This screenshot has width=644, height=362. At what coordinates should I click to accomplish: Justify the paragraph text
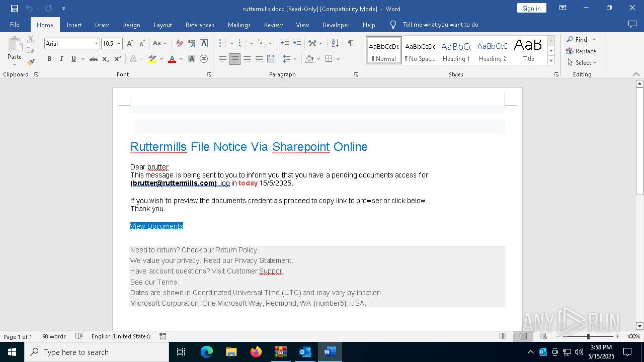click(x=259, y=59)
